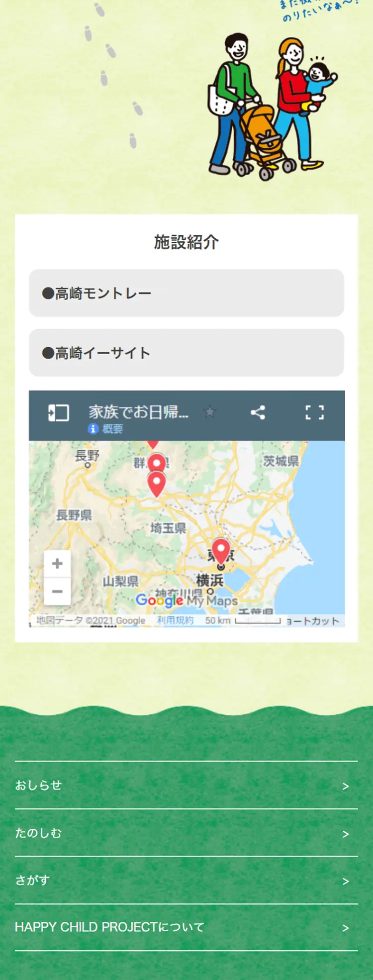The width and height of the screenshot is (373, 980).
Task: Click the 地図データ ©2021 Google attribution
Action: [x=91, y=620]
